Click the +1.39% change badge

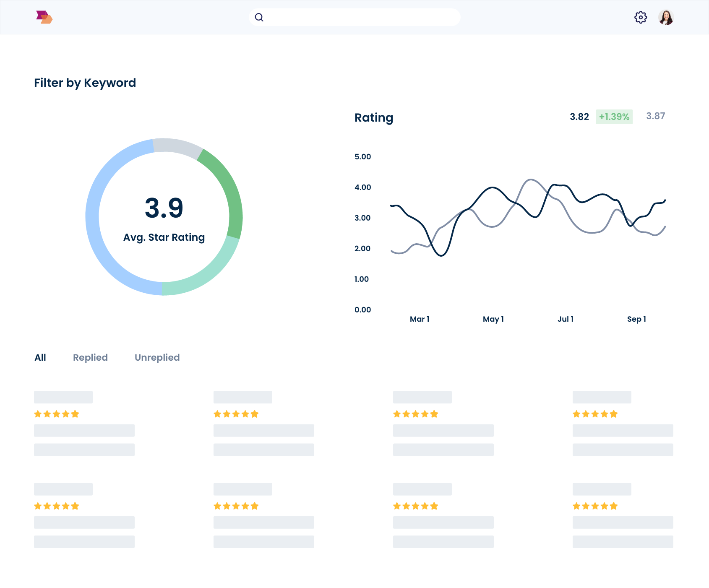pos(614,117)
